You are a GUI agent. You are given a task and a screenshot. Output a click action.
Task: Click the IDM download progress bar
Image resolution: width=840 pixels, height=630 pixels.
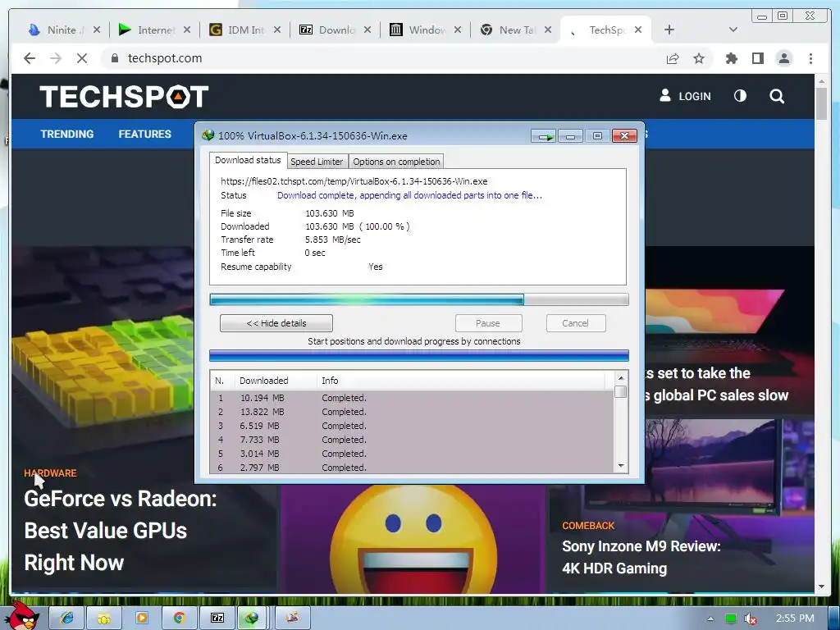tap(419, 299)
